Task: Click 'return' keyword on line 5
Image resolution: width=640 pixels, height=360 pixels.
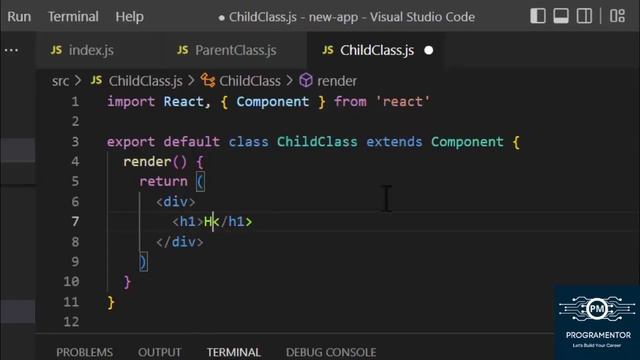Action: [163, 182]
